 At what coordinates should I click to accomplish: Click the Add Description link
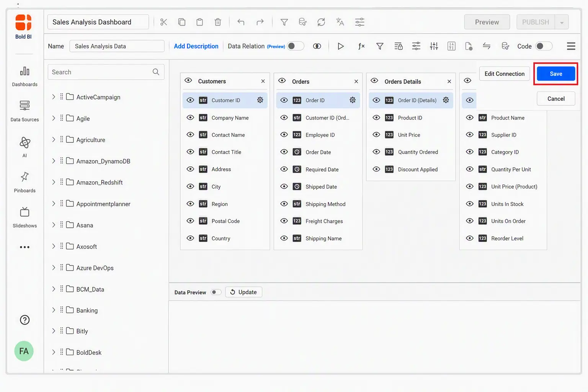pos(196,46)
